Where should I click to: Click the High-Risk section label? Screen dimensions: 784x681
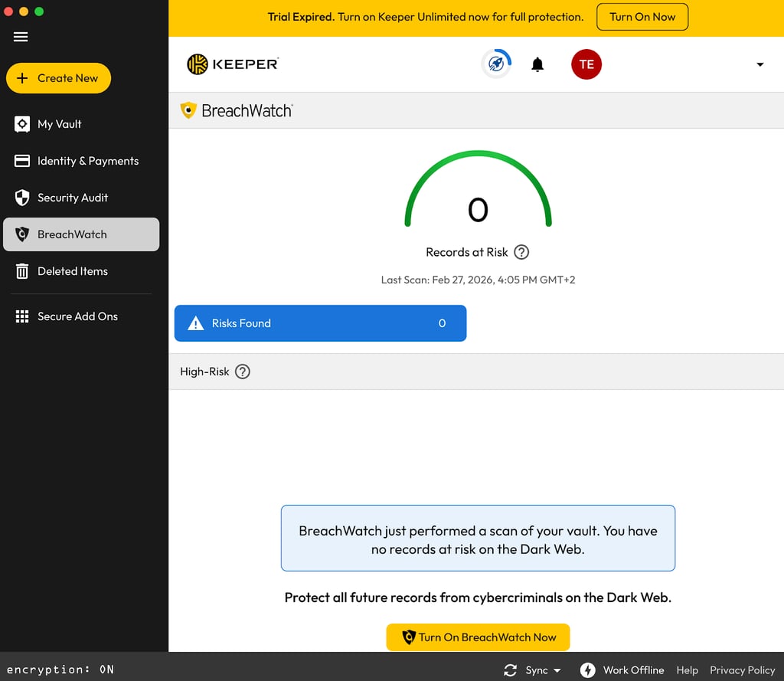point(204,372)
